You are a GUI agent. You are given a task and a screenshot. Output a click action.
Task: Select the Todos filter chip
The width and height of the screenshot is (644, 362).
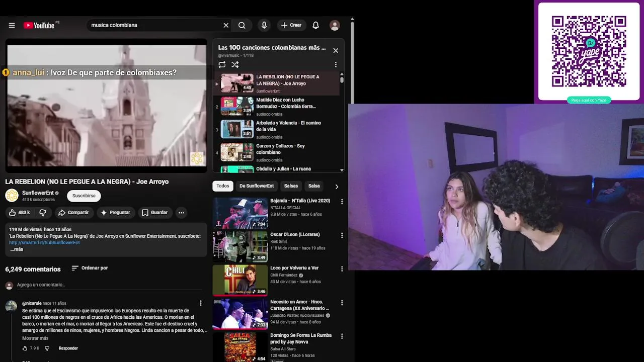(223, 186)
